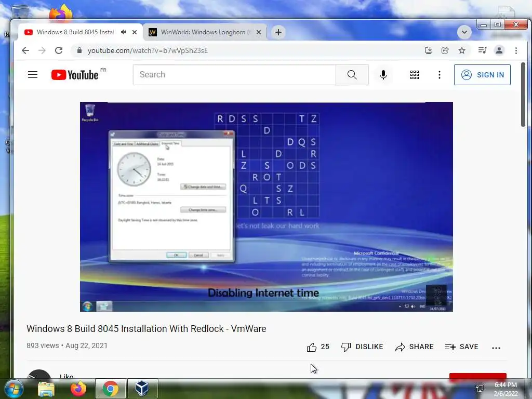
Task: Click the SAVE to playlist button
Action: pos(461,347)
